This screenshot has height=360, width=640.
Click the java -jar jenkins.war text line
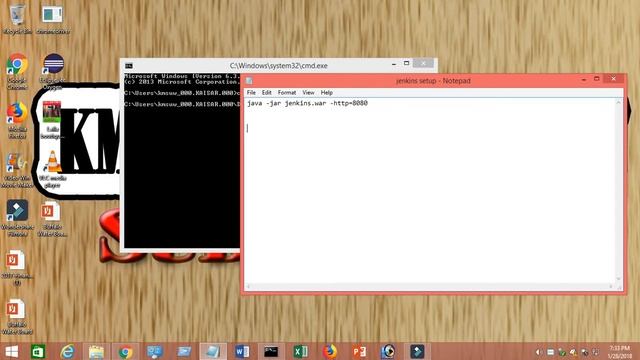(307, 103)
